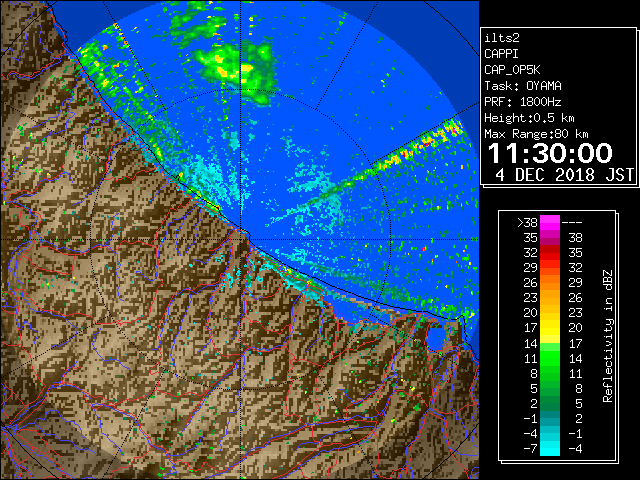Click the '-7' legend label at the bottom left
640x480 pixels.
coord(530,448)
